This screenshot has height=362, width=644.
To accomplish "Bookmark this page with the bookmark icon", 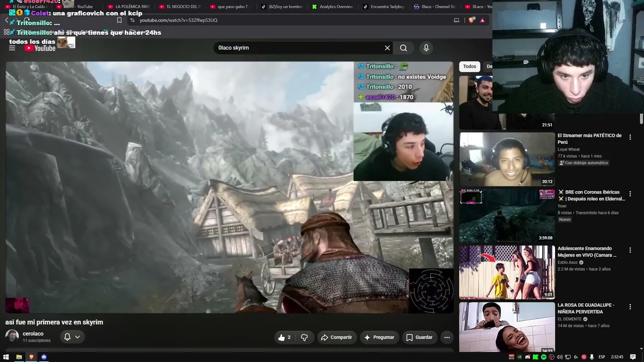I will [119, 20].
